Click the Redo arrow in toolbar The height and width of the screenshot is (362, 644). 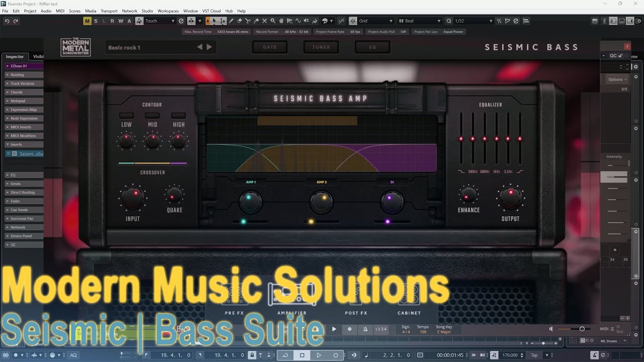pos(16,21)
